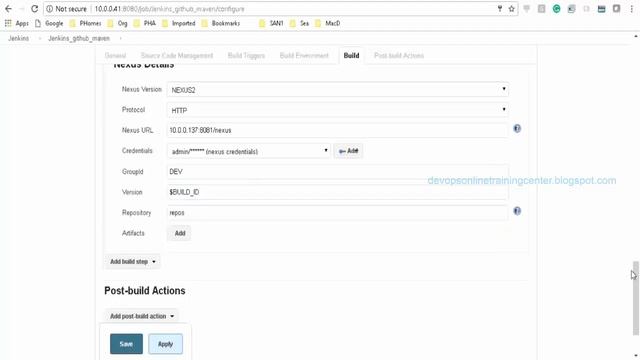
Task: Select the Build tab
Action: click(351, 56)
